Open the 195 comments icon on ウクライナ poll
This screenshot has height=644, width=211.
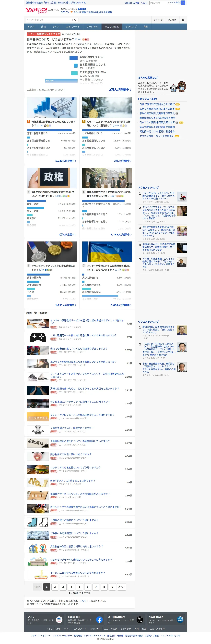tap(118, 270)
